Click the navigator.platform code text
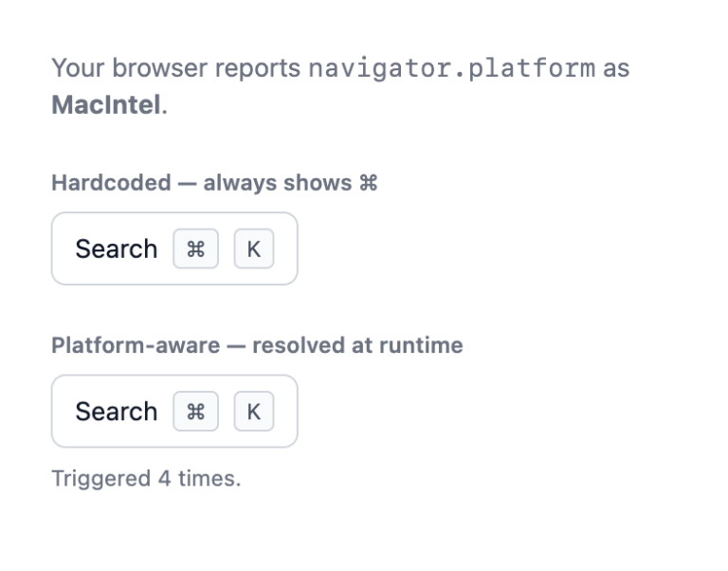The width and height of the screenshot is (728, 571). point(452,68)
